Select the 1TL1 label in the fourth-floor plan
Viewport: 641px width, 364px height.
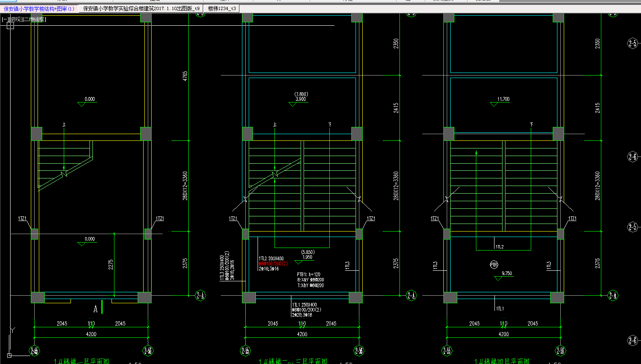tap(500, 309)
